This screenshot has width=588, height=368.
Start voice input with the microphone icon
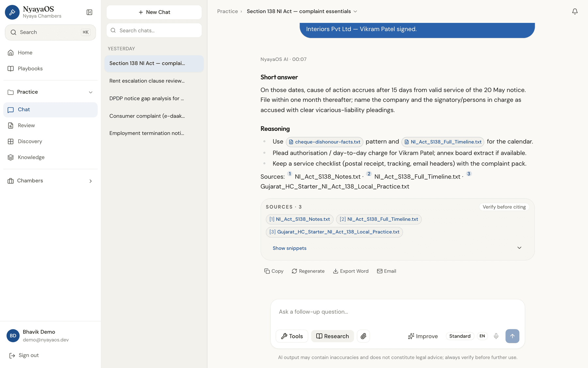[x=496, y=336]
